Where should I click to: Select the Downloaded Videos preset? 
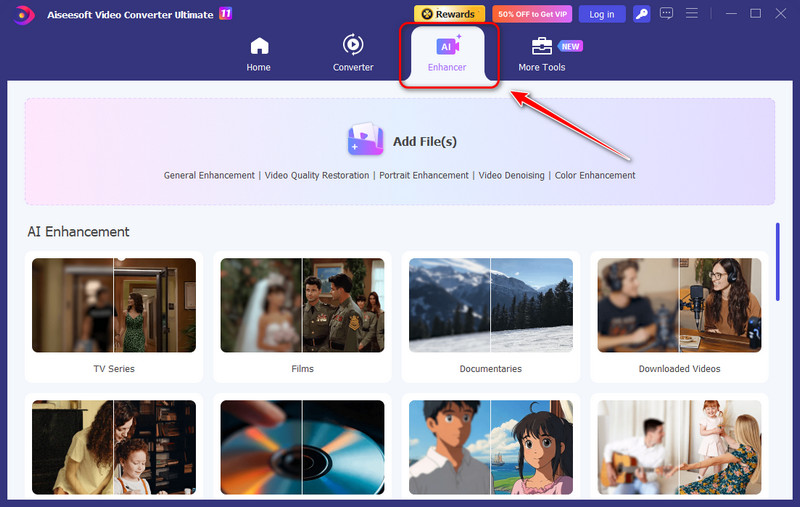679,305
